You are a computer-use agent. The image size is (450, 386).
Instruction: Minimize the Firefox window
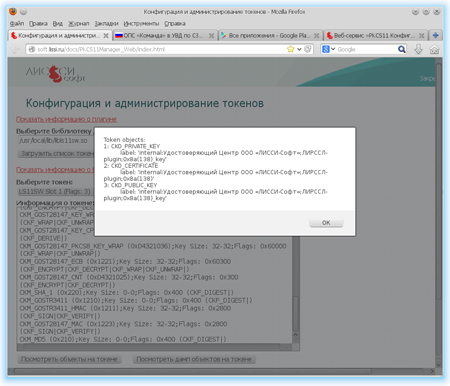[415, 12]
